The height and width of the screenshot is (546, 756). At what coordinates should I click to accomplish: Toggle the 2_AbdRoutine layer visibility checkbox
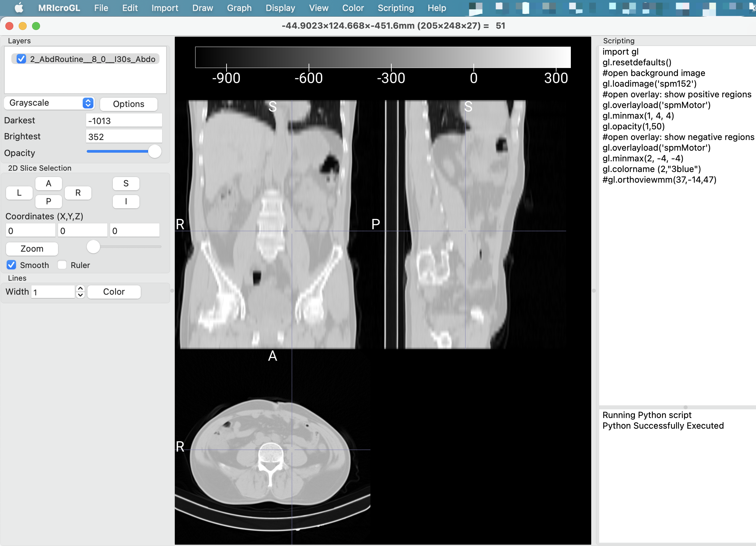click(x=21, y=59)
